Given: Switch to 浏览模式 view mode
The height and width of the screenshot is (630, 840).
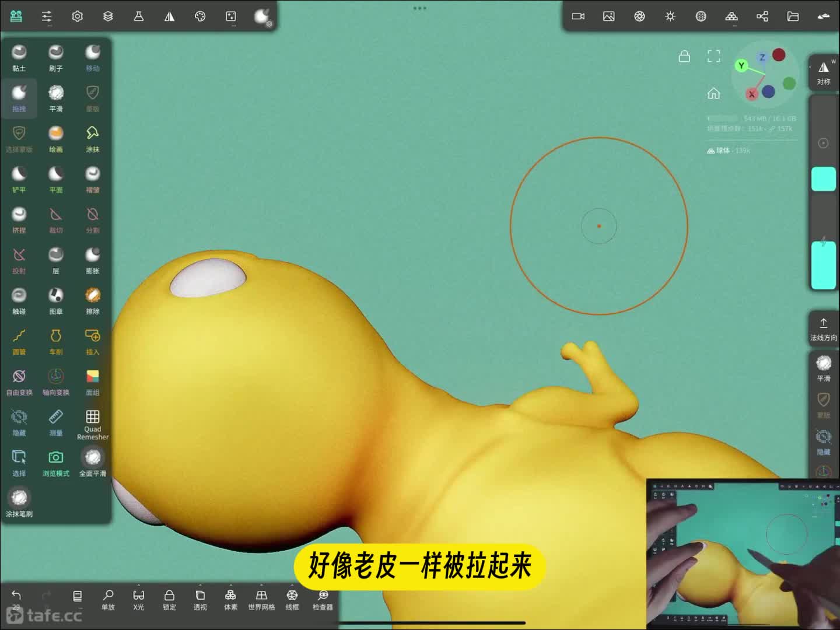Looking at the screenshot, I should coord(56,463).
